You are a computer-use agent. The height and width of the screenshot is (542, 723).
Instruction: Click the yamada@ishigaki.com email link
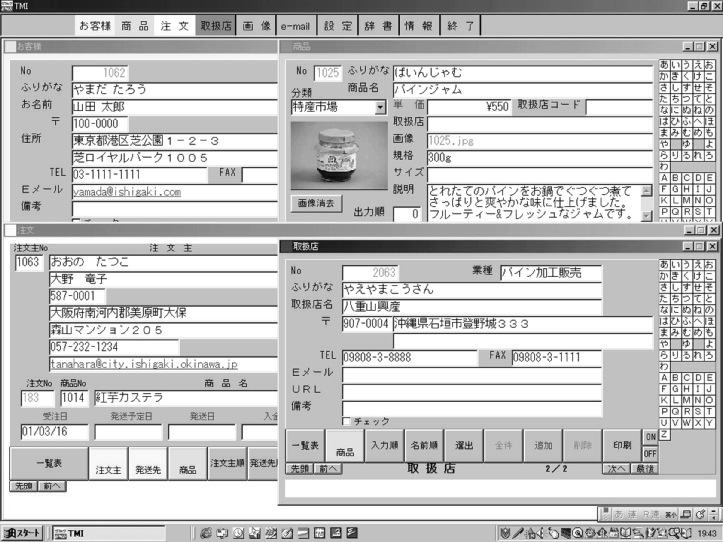tap(126, 191)
